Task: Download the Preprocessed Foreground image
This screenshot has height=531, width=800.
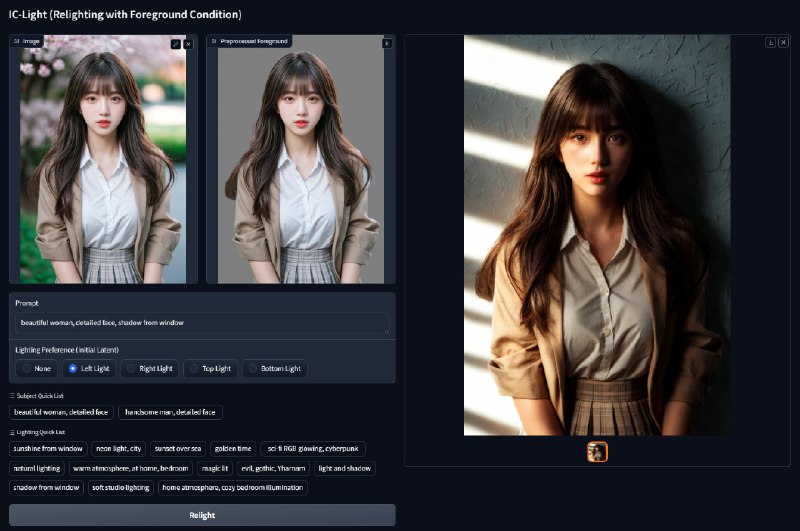Action: [387, 43]
